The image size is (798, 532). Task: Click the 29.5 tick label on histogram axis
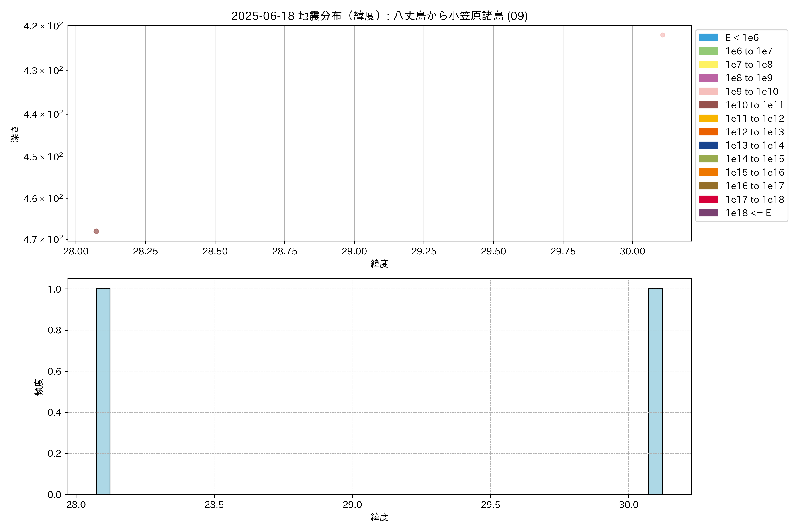pyautogui.click(x=490, y=505)
